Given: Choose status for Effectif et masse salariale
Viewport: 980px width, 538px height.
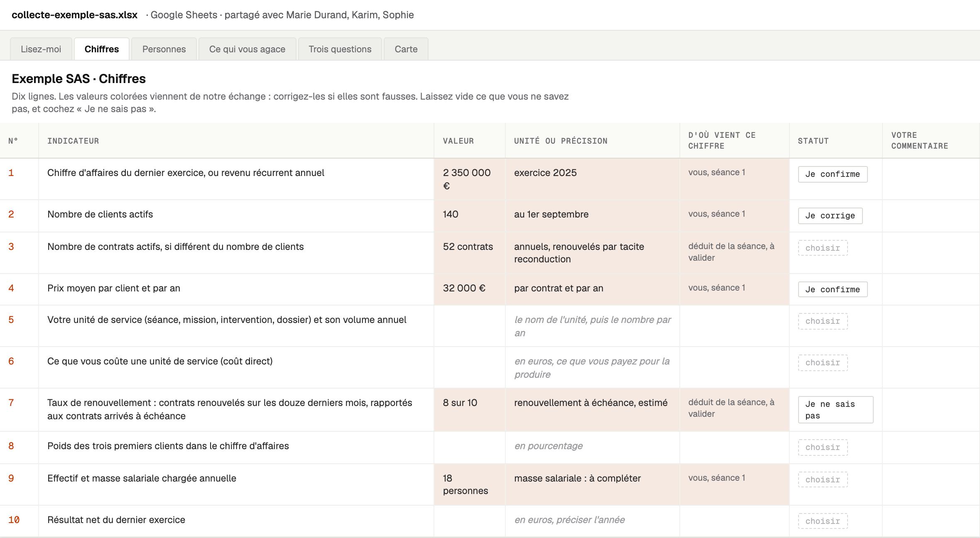Looking at the screenshot, I should (823, 480).
